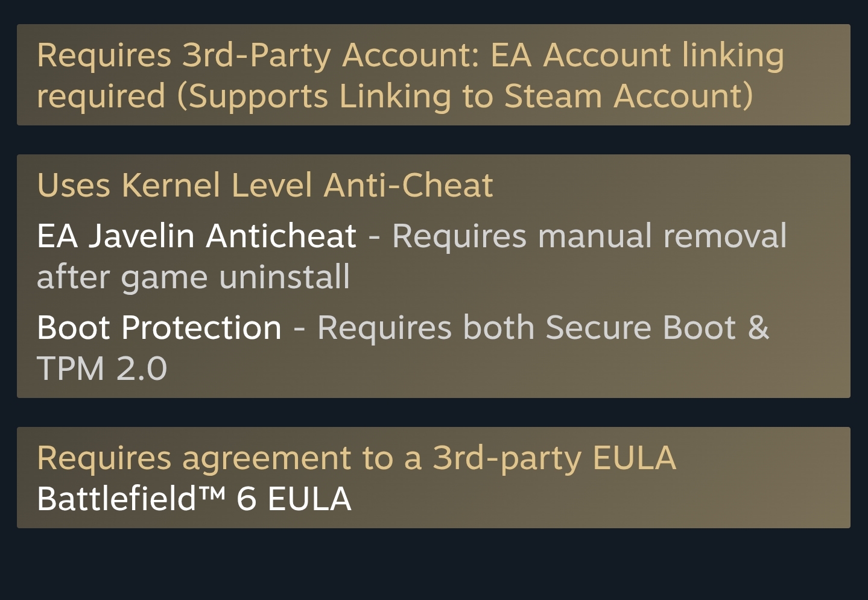Select the "Boot Protection" entry
Viewport: 868px width, 600px height.
click(159, 328)
